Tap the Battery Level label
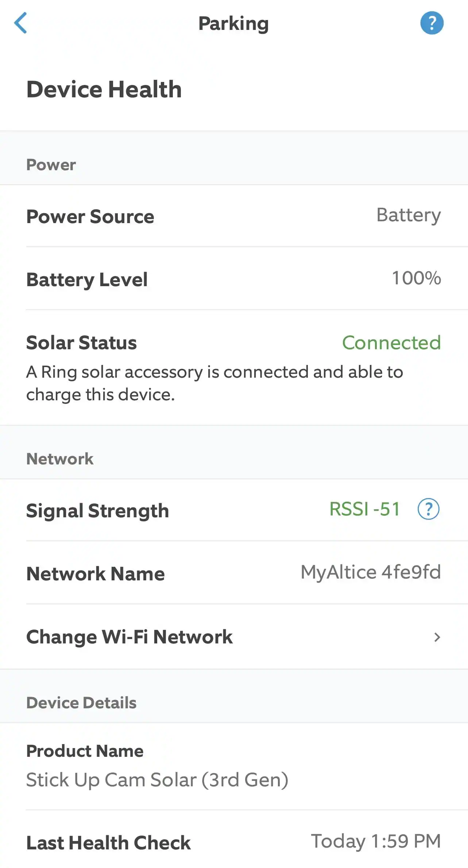 pyautogui.click(x=87, y=280)
